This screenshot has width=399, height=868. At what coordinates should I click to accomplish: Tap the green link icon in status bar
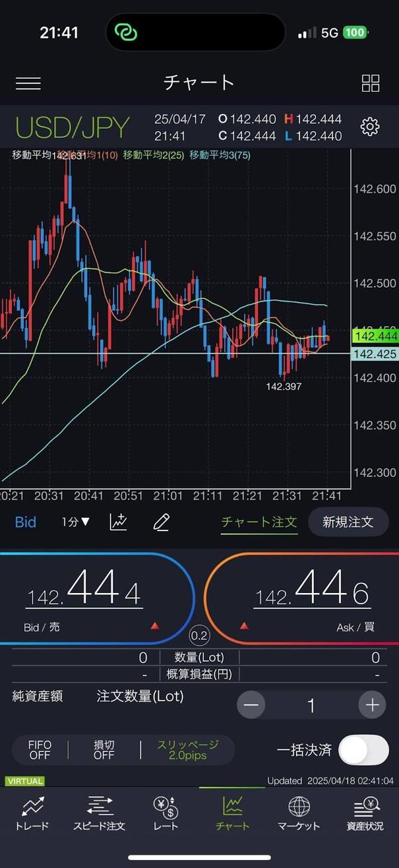click(x=126, y=32)
